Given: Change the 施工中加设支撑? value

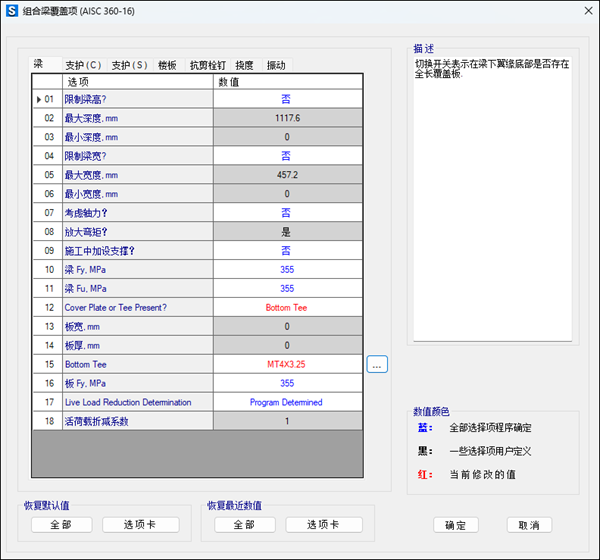Looking at the screenshot, I should click(285, 251).
